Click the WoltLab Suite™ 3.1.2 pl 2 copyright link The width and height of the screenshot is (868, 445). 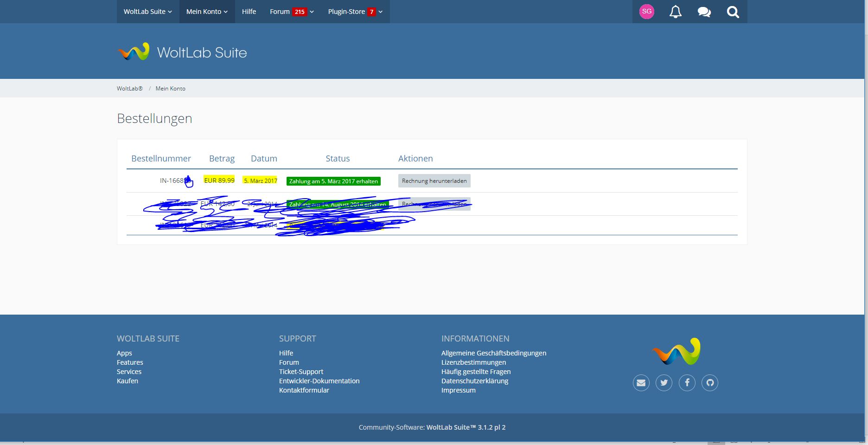(466, 427)
